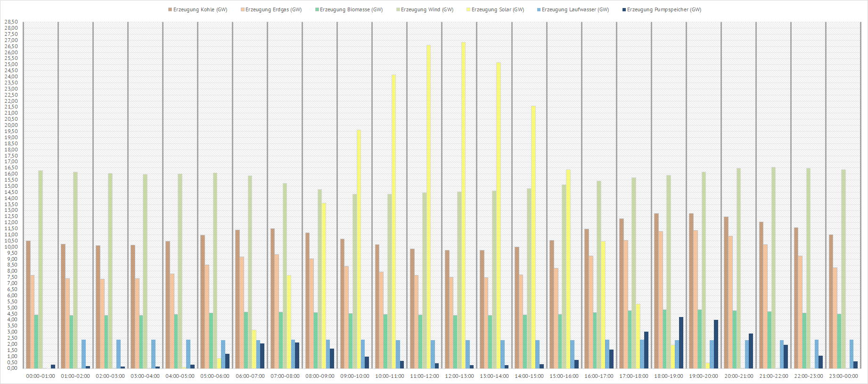Click the "06:00-07:00" time axis label
The image size is (868, 384).
[250, 376]
